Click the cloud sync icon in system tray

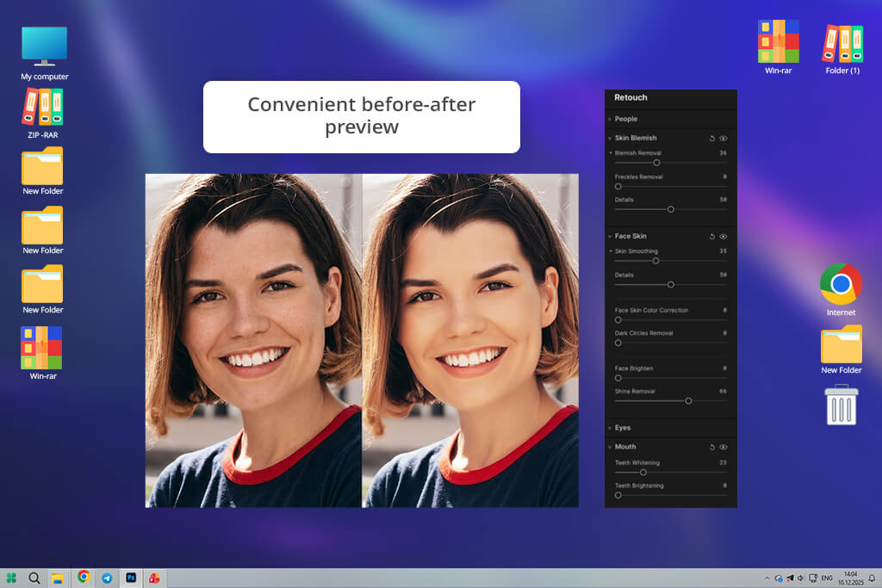click(x=779, y=578)
